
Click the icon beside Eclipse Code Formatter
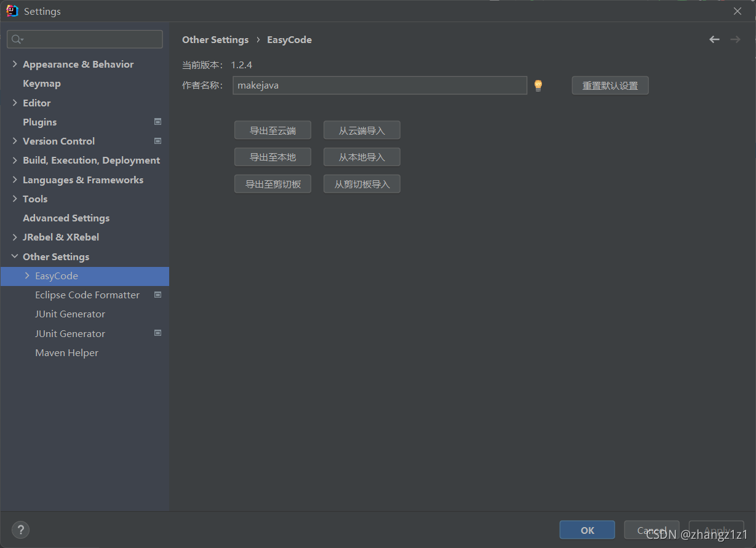click(x=158, y=295)
